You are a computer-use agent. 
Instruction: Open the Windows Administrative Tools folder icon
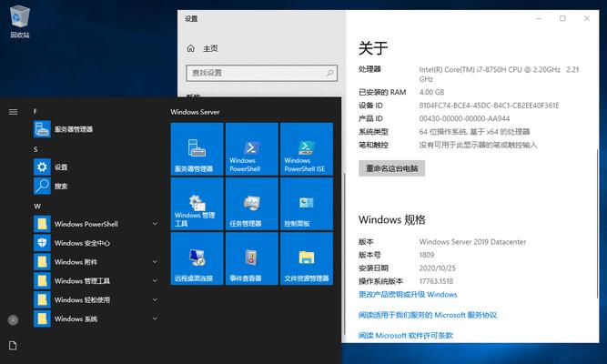pos(42,281)
